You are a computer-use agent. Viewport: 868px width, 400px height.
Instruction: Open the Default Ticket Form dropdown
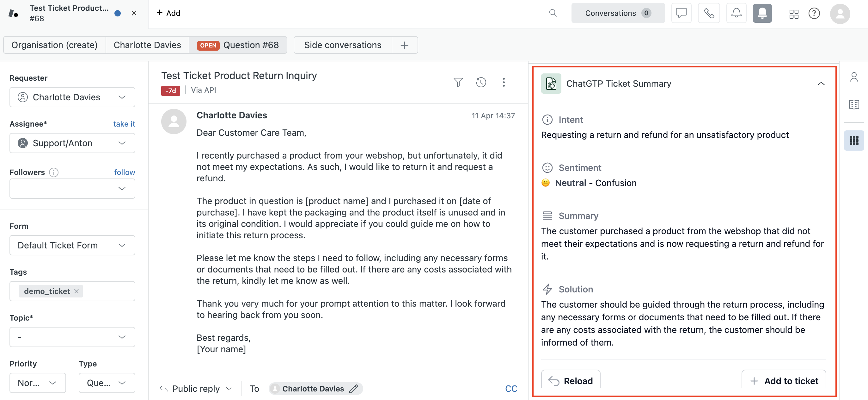point(72,245)
